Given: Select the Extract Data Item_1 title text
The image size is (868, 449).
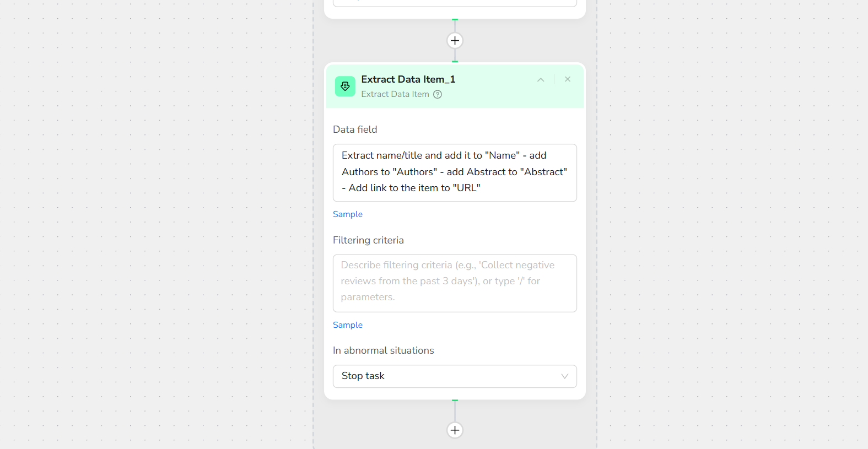Looking at the screenshot, I should [x=408, y=79].
